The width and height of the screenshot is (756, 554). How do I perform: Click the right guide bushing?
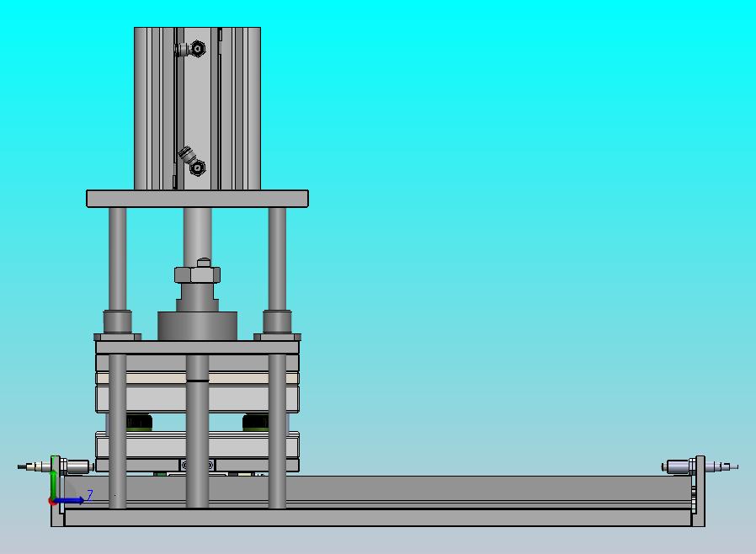(277, 322)
